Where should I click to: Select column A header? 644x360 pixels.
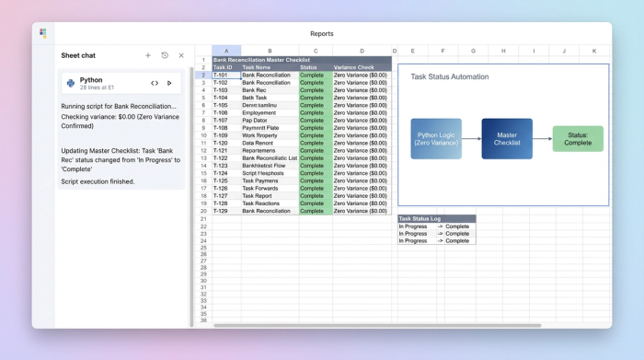pos(226,51)
